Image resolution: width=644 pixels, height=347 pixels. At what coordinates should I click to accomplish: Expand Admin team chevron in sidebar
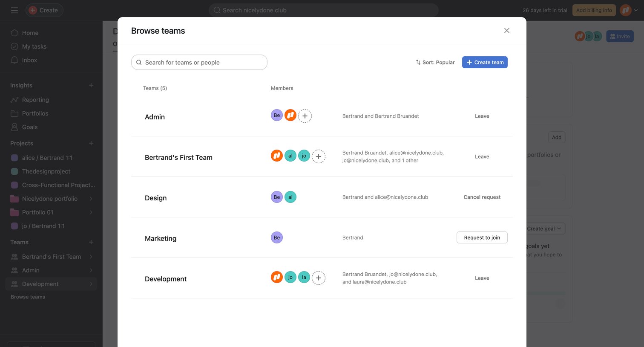(91, 270)
